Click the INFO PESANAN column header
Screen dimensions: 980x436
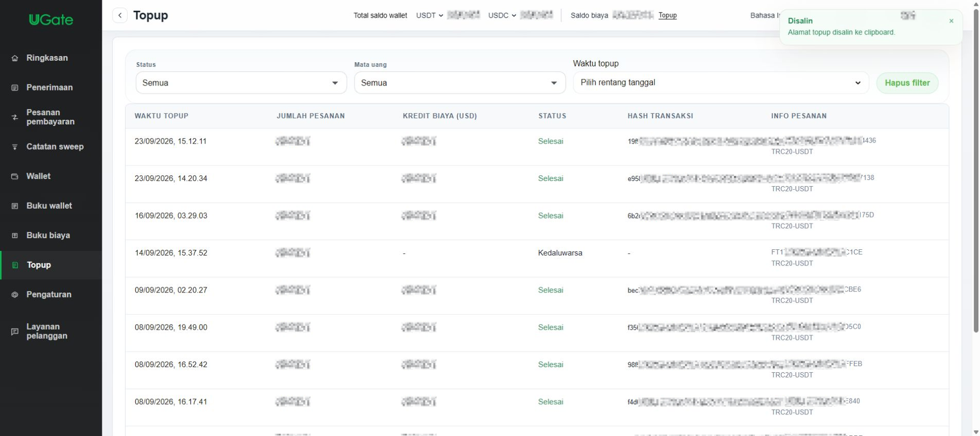799,116
